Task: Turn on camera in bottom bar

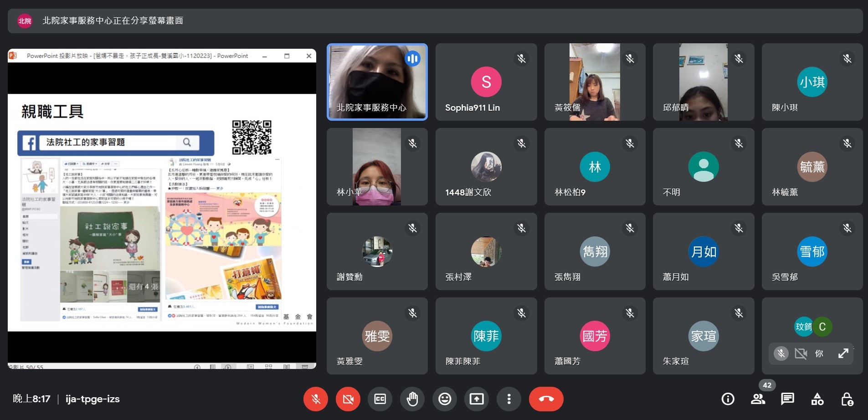Action: [x=348, y=399]
